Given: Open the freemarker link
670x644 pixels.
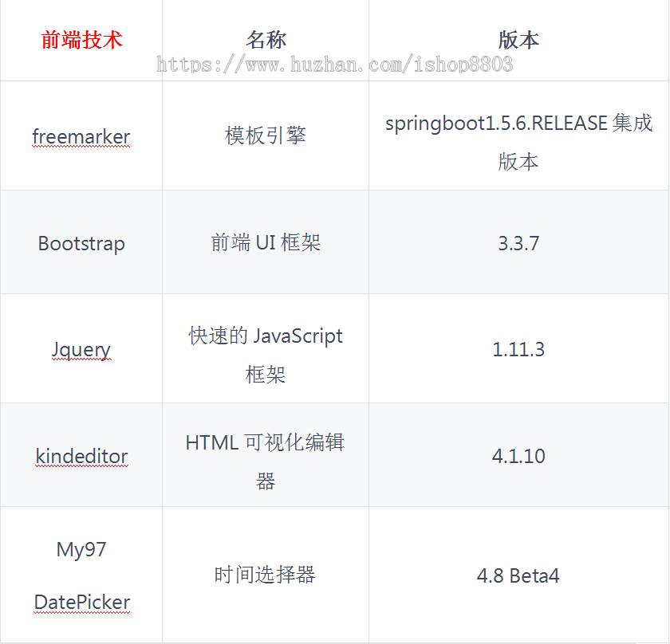Looking at the screenshot, I should click(80, 136).
